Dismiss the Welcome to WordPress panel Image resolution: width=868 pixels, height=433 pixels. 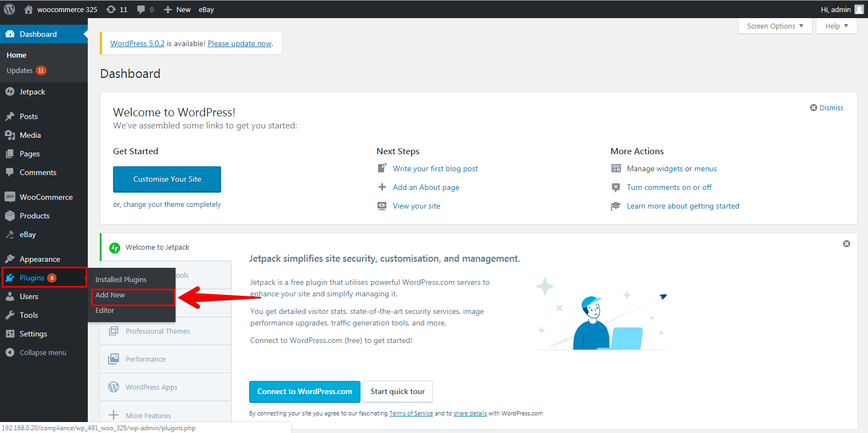(827, 108)
